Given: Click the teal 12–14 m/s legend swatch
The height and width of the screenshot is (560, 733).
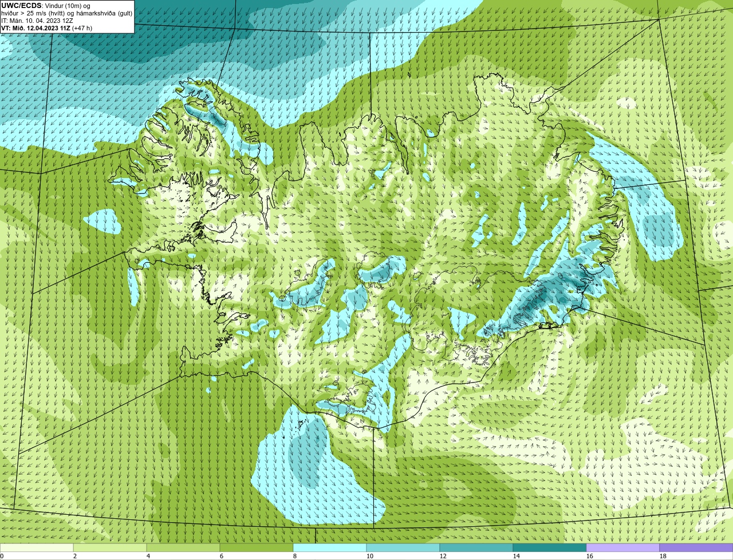Looking at the screenshot, I should point(476,548).
